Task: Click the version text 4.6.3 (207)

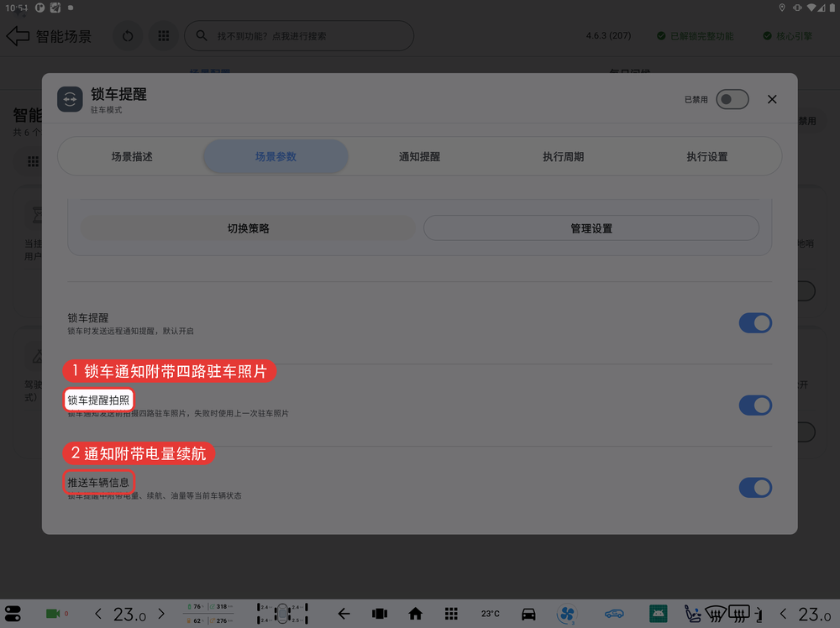Action: 608,36
